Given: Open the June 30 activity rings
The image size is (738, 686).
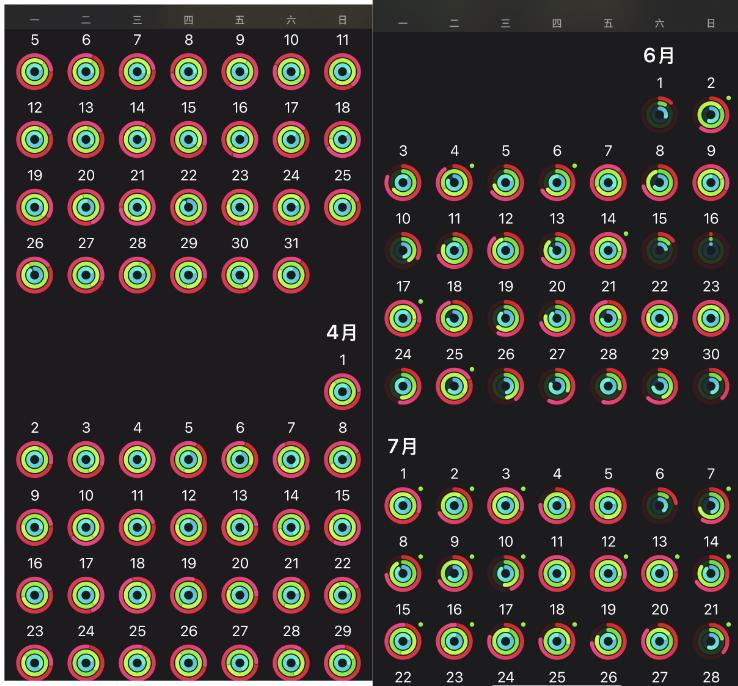Looking at the screenshot, I should pos(711,385).
